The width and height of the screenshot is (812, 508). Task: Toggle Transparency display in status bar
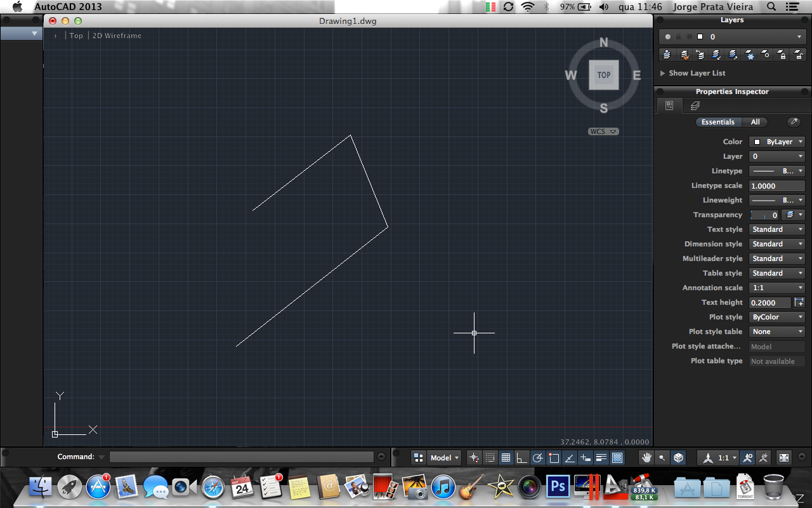[x=617, y=457]
